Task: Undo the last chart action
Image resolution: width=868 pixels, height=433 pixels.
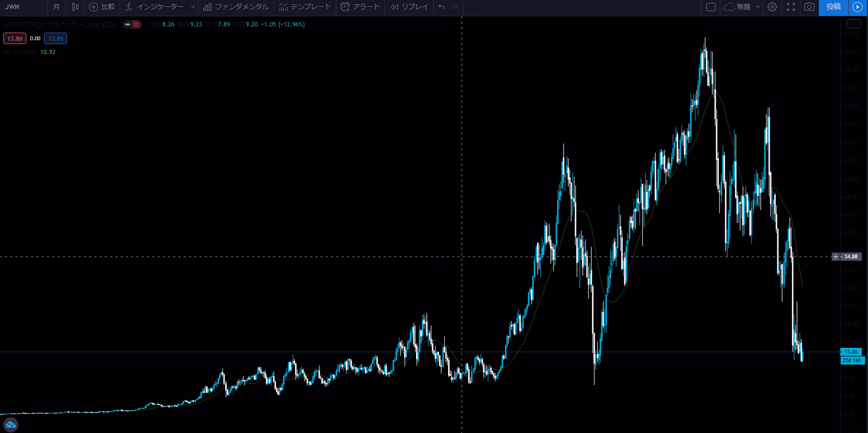Action: coord(442,7)
